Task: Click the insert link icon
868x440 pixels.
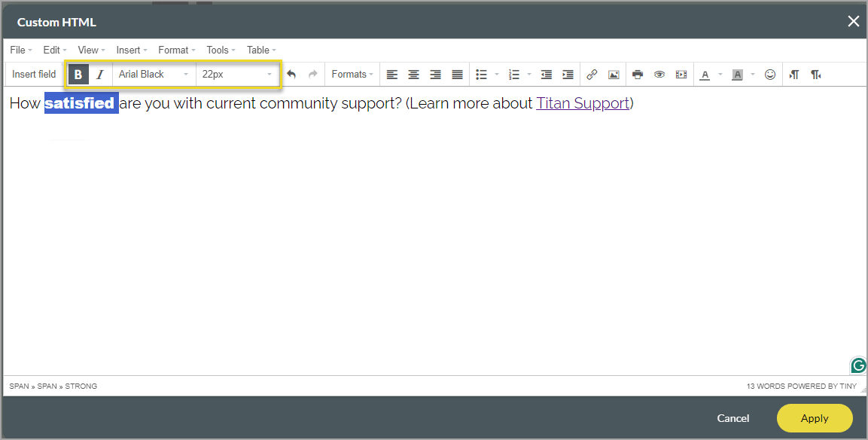Action: (592, 75)
